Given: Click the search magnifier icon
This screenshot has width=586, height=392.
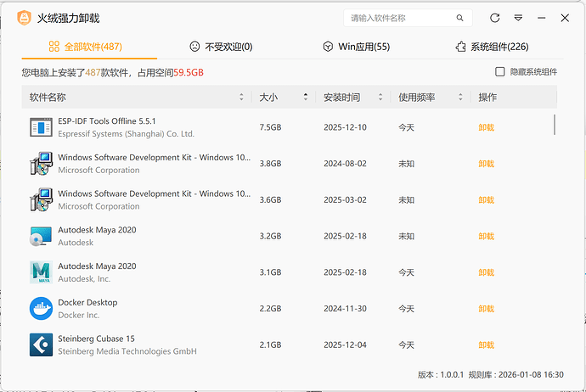Looking at the screenshot, I should coord(459,18).
